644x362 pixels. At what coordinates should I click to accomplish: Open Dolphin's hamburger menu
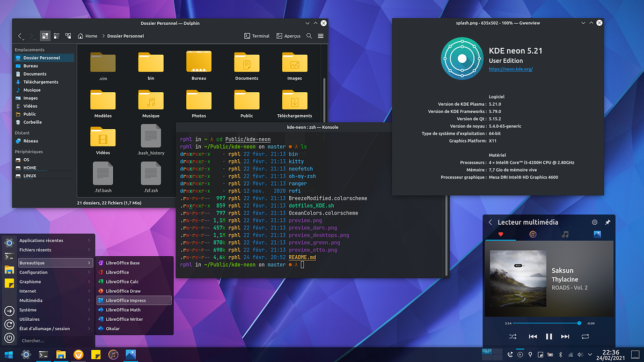[x=320, y=36]
